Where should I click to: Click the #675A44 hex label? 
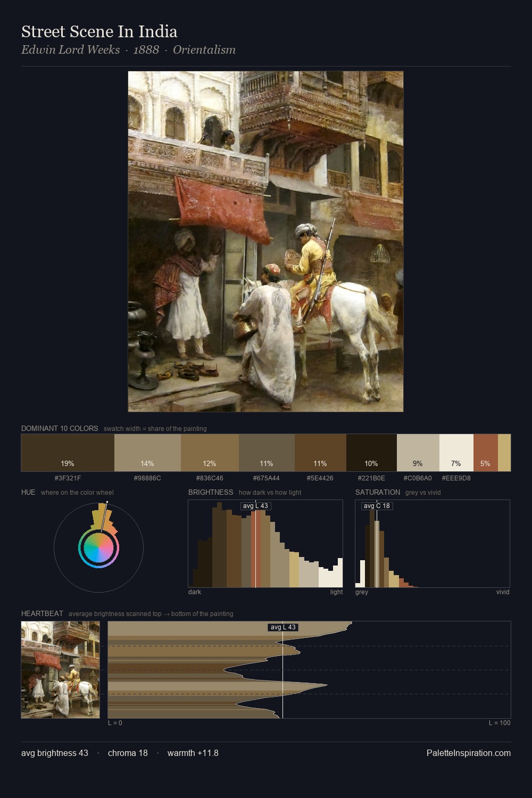267,478
